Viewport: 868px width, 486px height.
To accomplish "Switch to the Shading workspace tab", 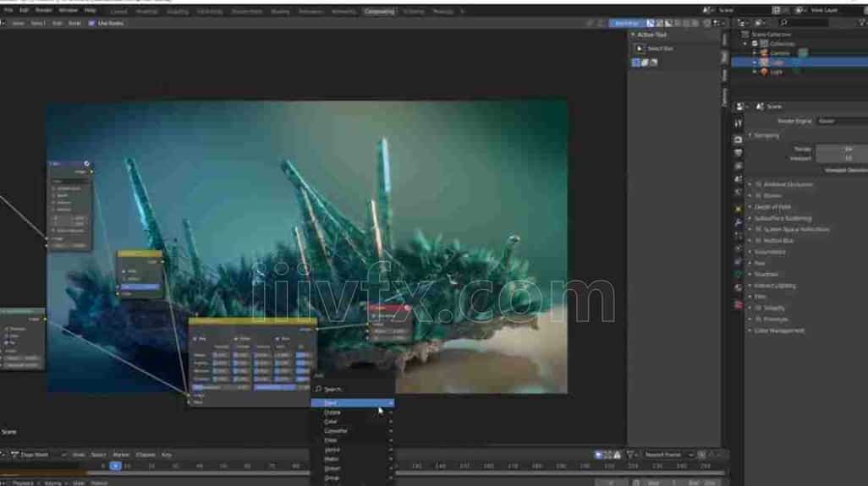I will tap(280, 11).
